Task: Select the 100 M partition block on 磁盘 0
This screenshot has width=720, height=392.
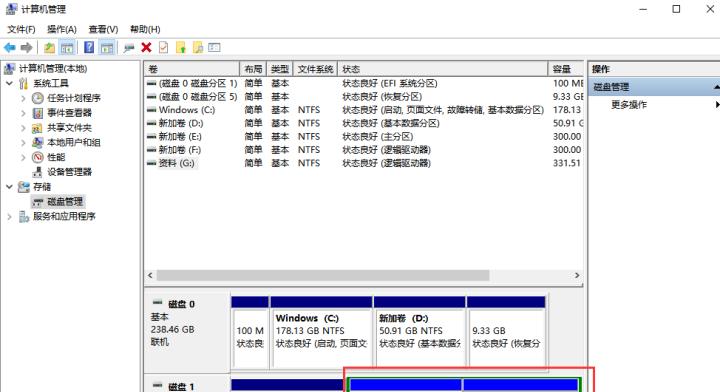Action: tap(250, 332)
